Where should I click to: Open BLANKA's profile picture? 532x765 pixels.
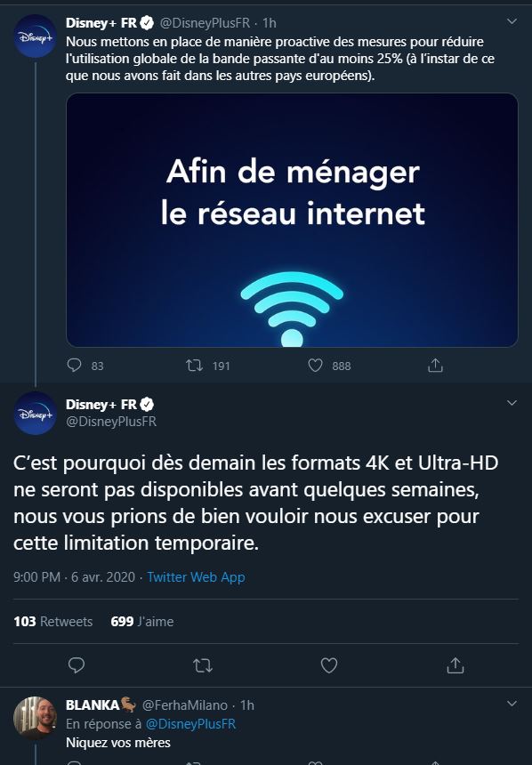[36, 718]
